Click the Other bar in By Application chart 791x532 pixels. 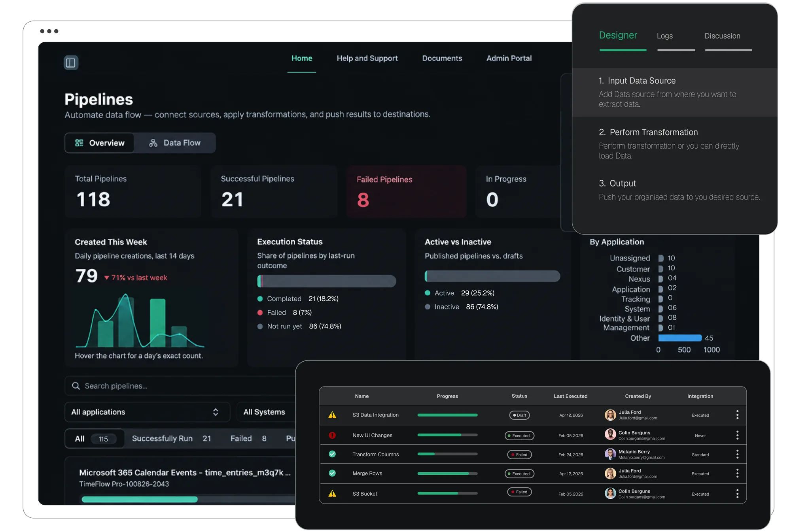click(x=680, y=338)
